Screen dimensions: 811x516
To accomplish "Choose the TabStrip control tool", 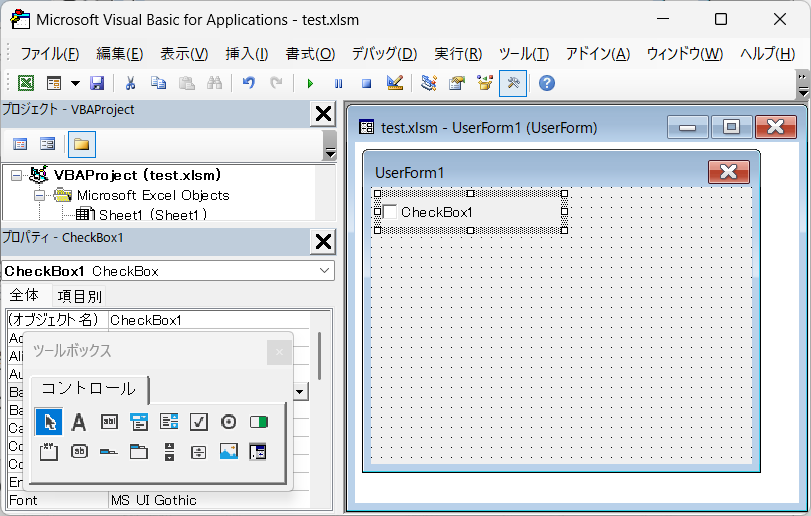I will pyautogui.click(x=109, y=452).
